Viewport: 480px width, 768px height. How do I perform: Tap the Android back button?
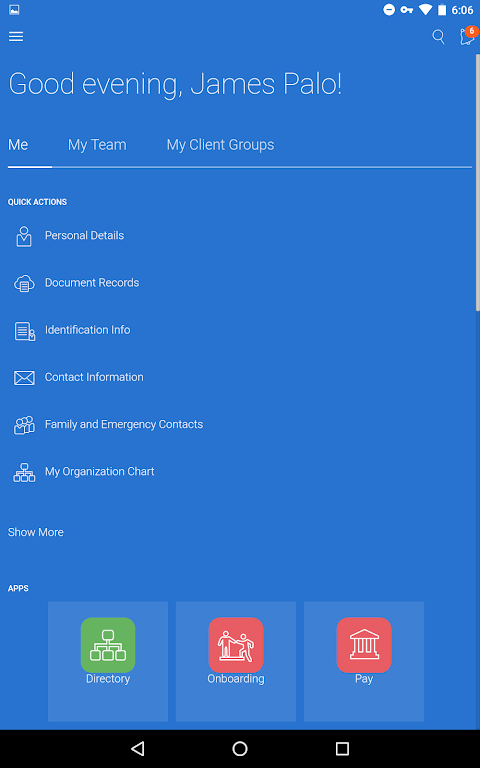[138, 748]
